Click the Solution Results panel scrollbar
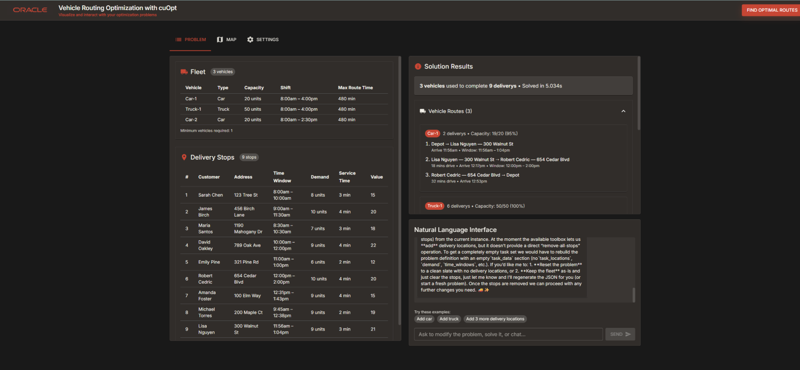The height and width of the screenshot is (370, 800). coord(638,92)
